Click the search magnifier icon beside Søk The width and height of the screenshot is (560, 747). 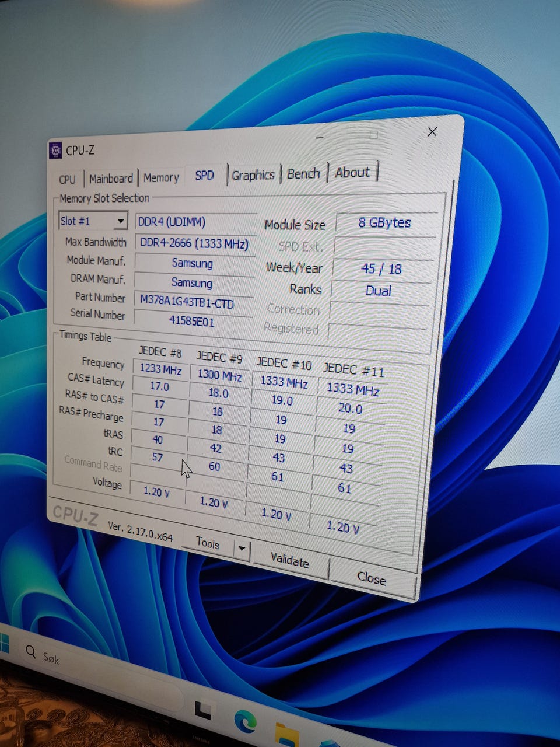pyautogui.click(x=30, y=651)
